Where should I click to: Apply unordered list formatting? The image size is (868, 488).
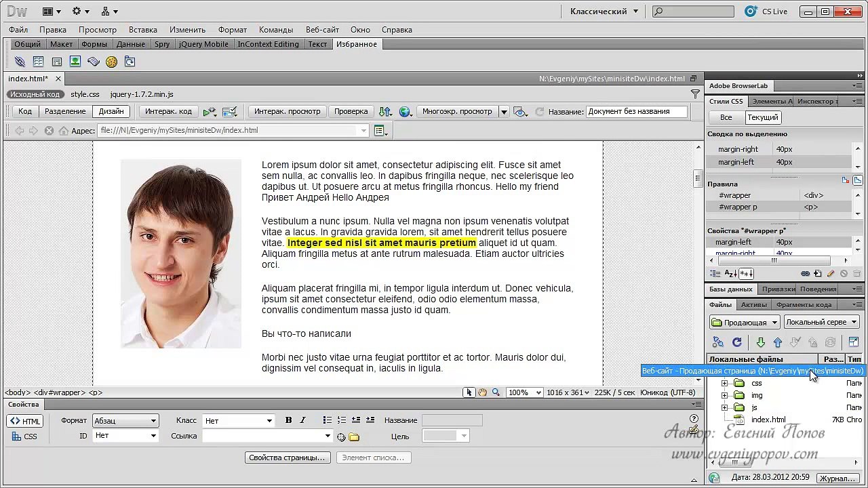click(328, 420)
